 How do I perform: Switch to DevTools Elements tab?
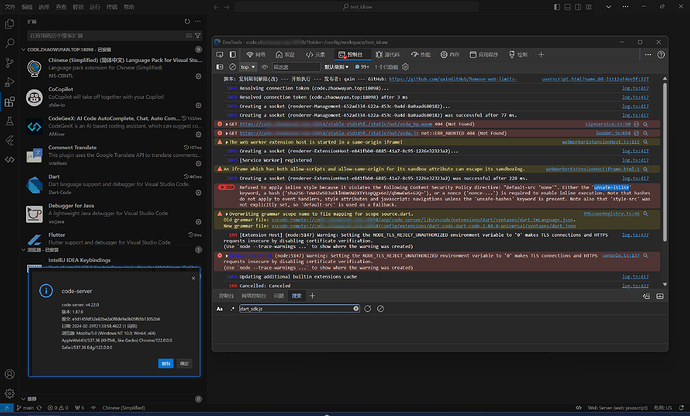[315, 55]
